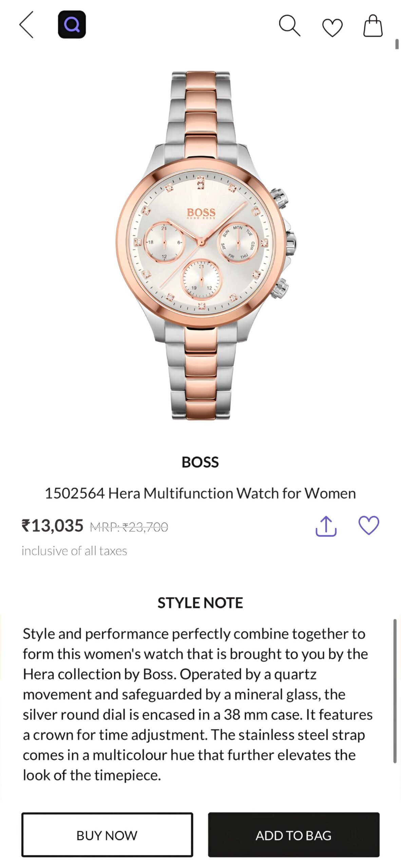
Task: Tap the STYLE NOTE heading
Action: (200, 603)
